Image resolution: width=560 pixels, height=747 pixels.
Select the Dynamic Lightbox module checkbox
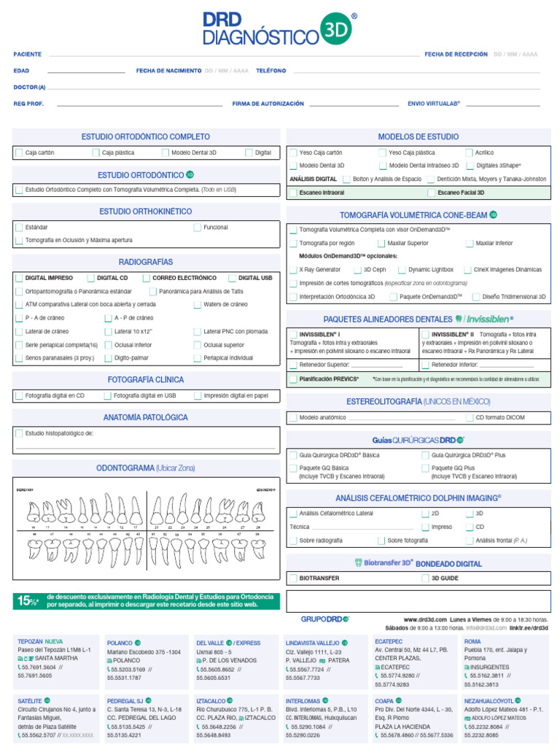pyautogui.click(x=402, y=270)
